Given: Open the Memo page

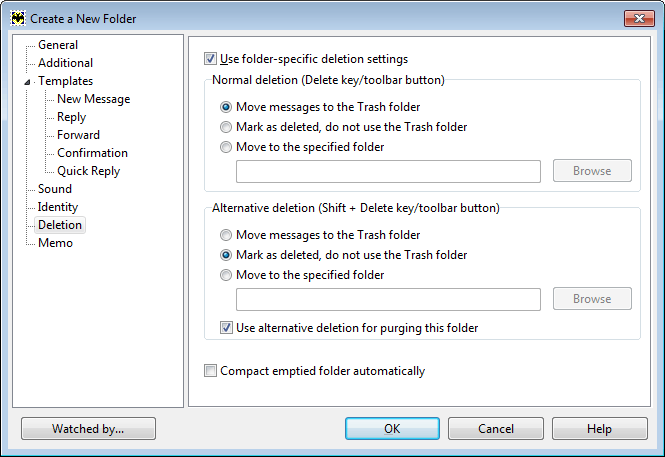Looking at the screenshot, I should 55,243.
